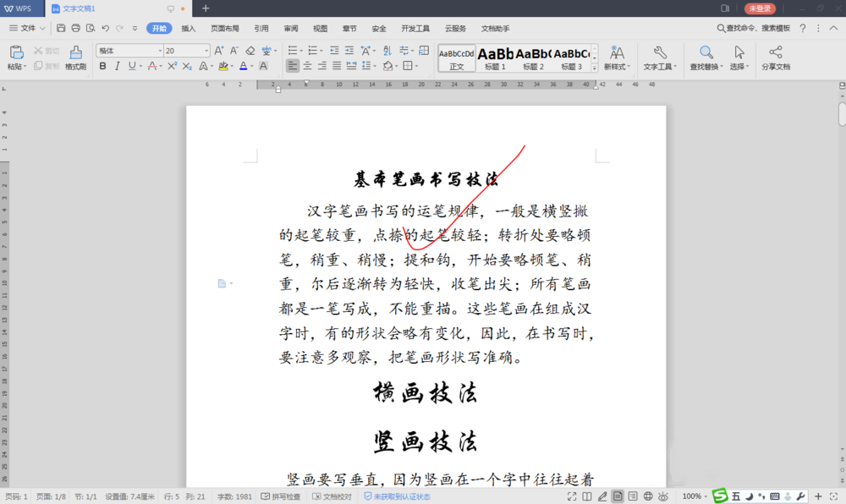
Task: Add a new document tab with plus
Action: [x=206, y=8]
